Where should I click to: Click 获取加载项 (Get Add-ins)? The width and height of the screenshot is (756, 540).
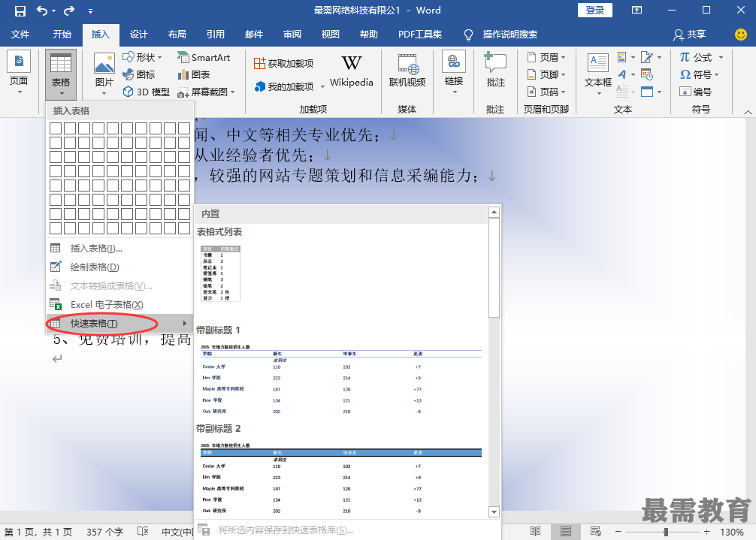pyautogui.click(x=284, y=63)
